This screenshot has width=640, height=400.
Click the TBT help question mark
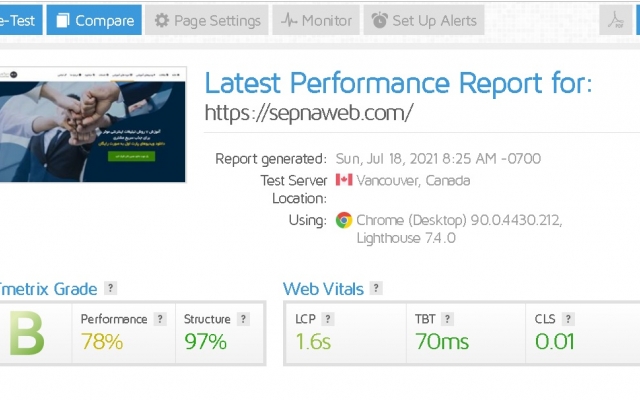(447, 319)
